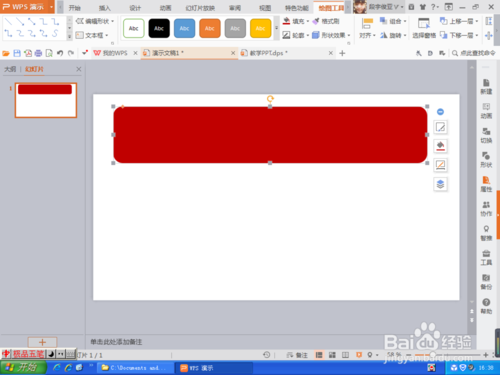
Task: Add a new slide with plus button
Action: pos(42,342)
